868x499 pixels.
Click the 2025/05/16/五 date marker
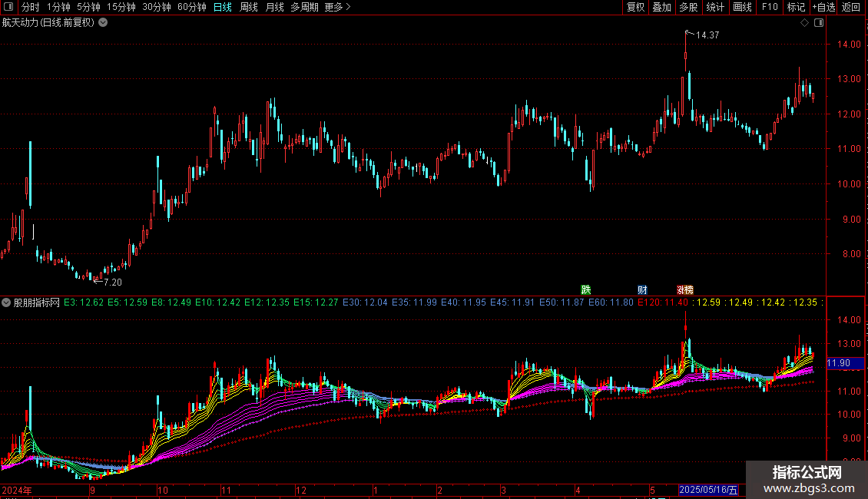[x=708, y=490]
